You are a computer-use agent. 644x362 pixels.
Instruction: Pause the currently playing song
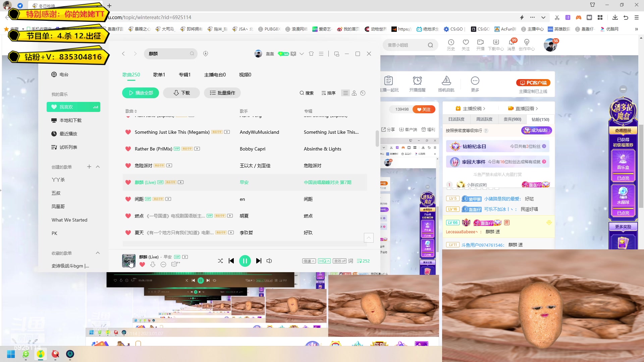tap(245, 261)
